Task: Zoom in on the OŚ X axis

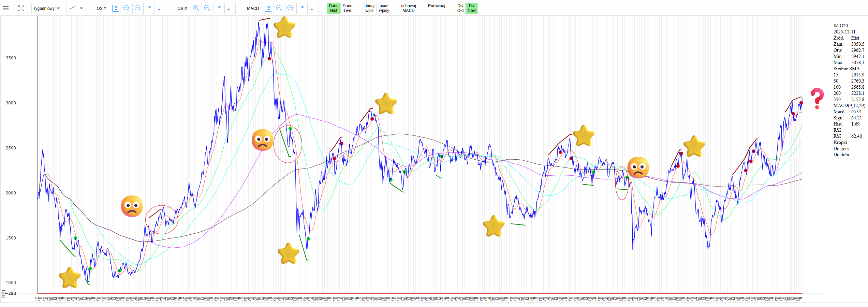Action: pos(196,8)
